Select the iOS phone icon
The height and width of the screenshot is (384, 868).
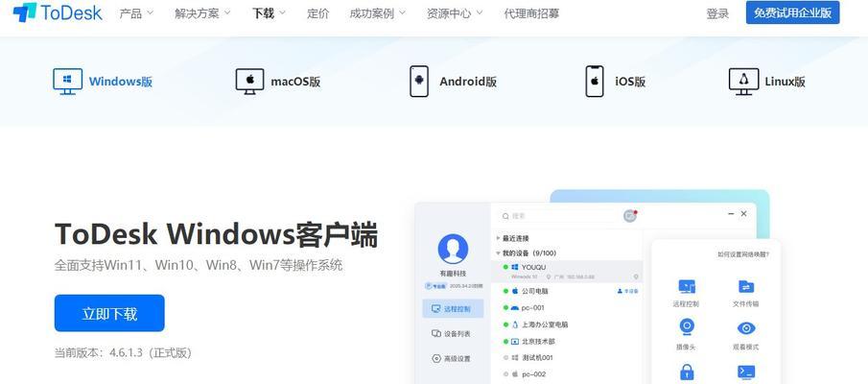[x=595, y=82]
